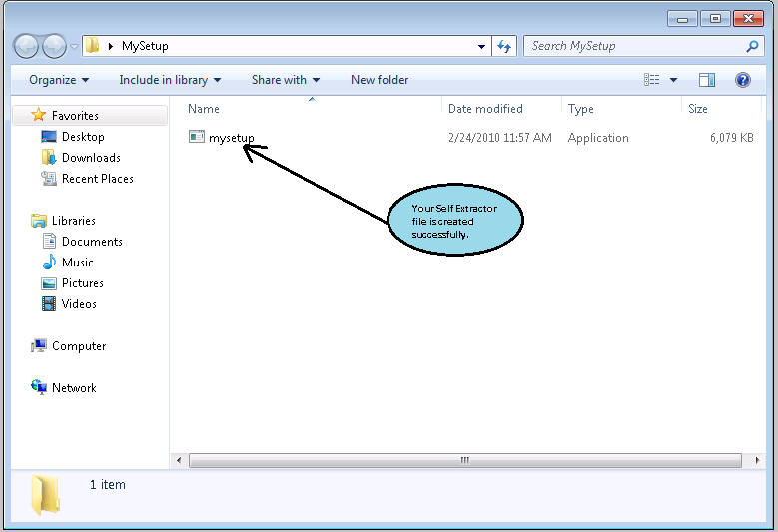Click the folder icon in address bar
778x532 pixels.
tap(92, 46)
